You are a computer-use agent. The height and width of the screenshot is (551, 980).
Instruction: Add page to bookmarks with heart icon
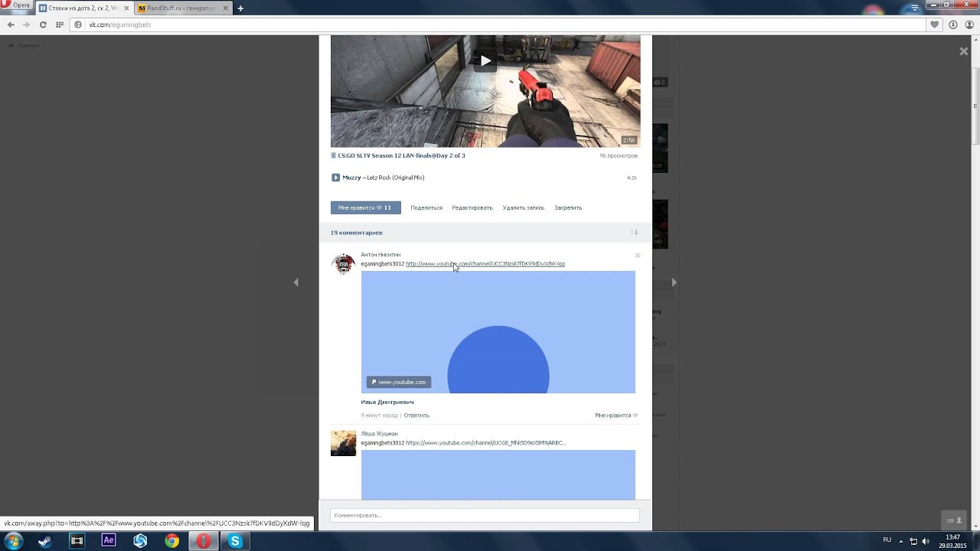click(934, 24)
